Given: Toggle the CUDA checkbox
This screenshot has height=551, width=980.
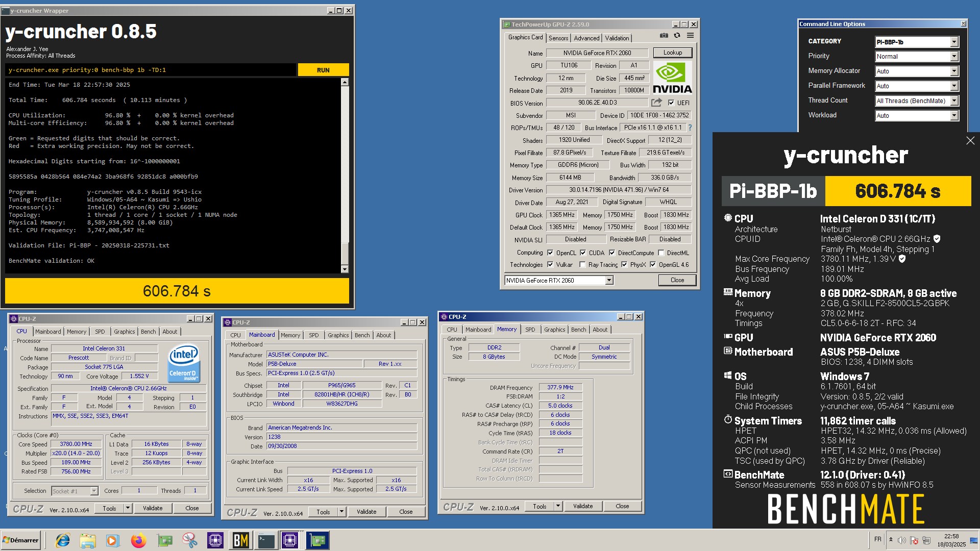Looking at the screenshot, I should [x=583, y=253].
